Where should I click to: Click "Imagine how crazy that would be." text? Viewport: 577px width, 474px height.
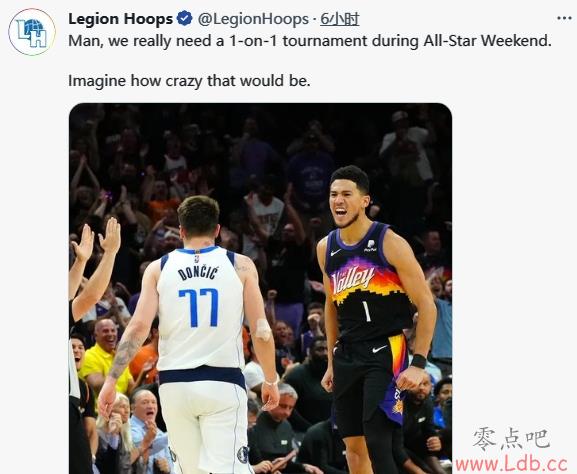(x=189, y=81)
